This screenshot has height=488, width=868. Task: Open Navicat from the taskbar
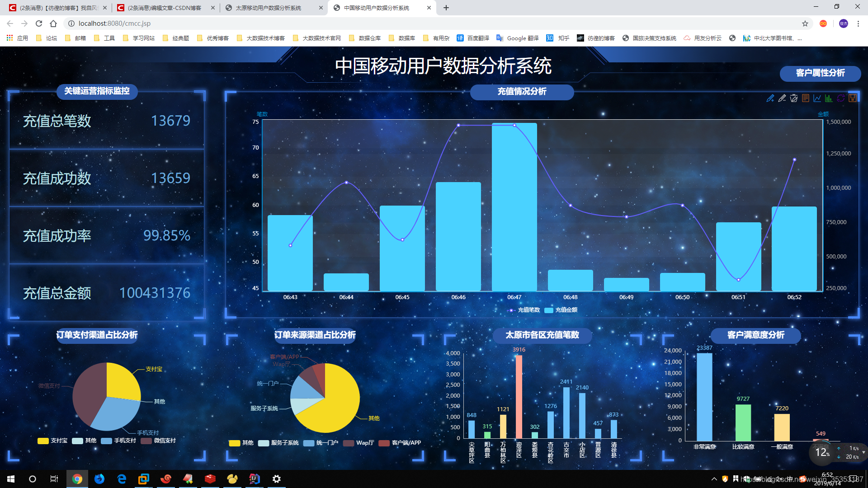pyautogui.click(x=232, y=479)
